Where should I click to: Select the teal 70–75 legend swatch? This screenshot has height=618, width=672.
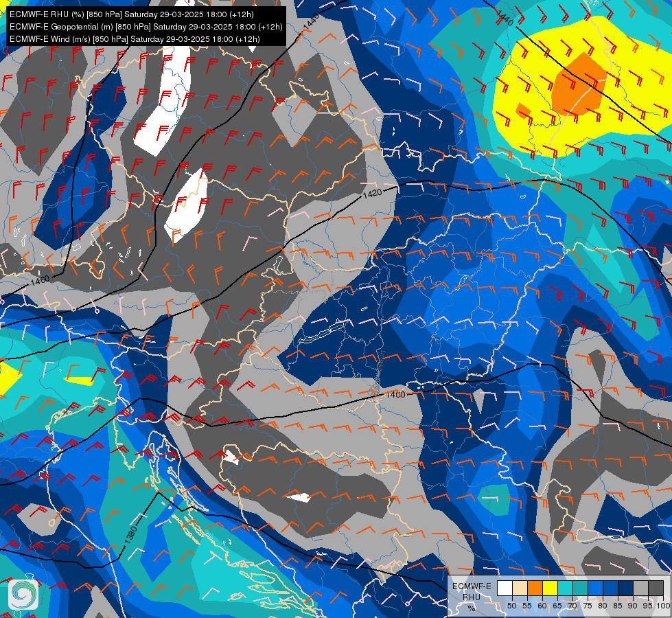(580, 588)
